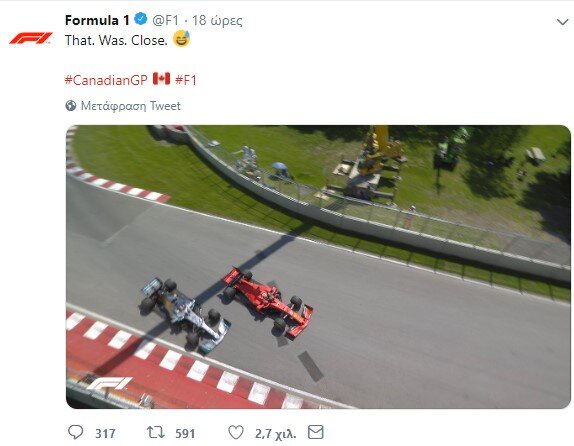The height and width of the screenshot is (446, 574).
Task: Click the globe icon beside Μετάφραση Tweet
Action: point(71,106)
